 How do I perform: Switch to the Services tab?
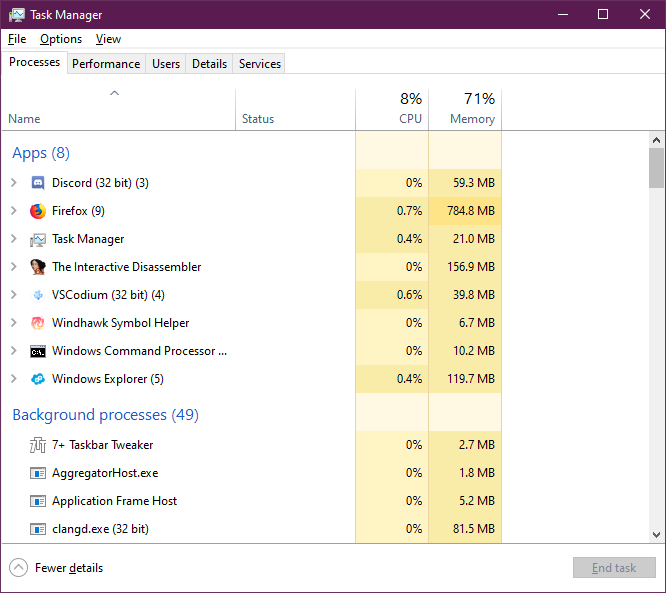[x=260, y=64]
